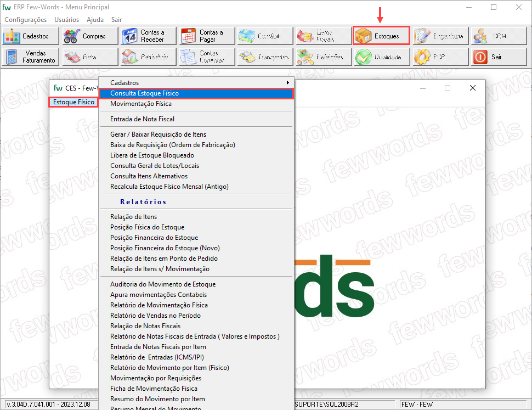
Task: Choose Baixa de Requisição (Ordem de Fabricação)
Action: click(x=196, y=145)
